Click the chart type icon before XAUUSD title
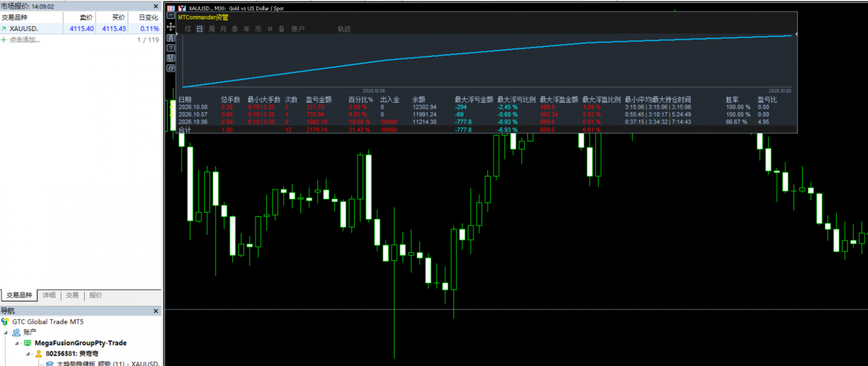 pos(182,9)
